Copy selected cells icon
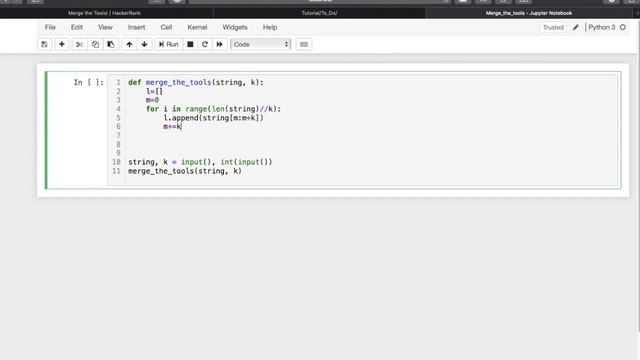The image size is (640, 360). point(95,44)
